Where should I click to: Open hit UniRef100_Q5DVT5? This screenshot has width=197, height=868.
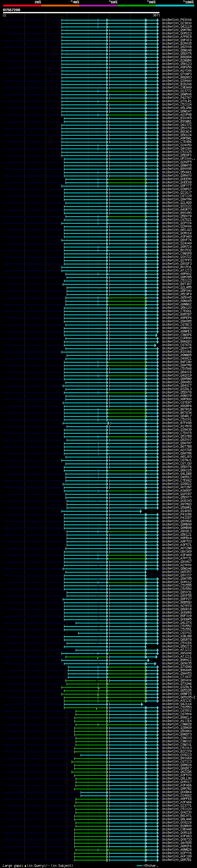[x=177, y=54]
